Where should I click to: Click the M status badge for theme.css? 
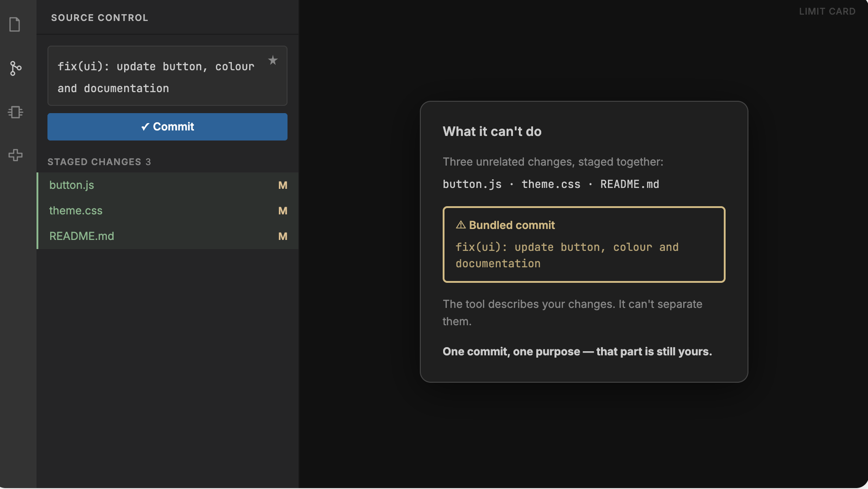pyautogui.click(x=283, y=211)
